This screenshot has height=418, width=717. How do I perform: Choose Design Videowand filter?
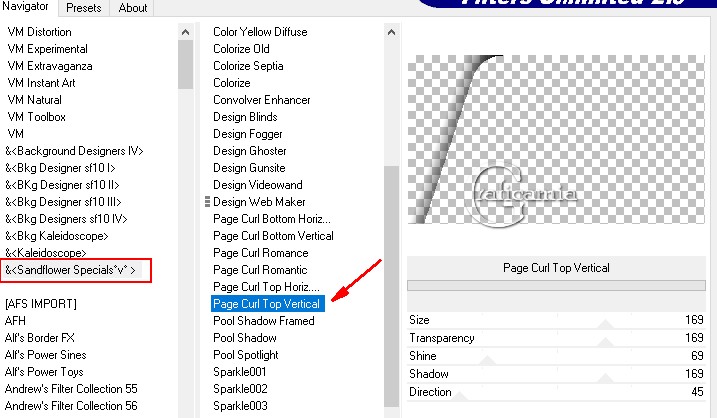tap(257, 185)
